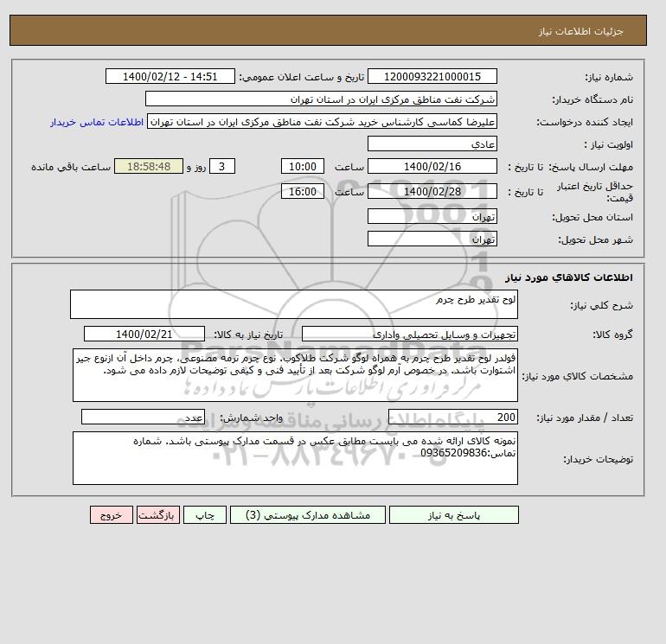Click the unit field عدد
Viewport: 666px width, 644px height.
(x=143, y=417)
